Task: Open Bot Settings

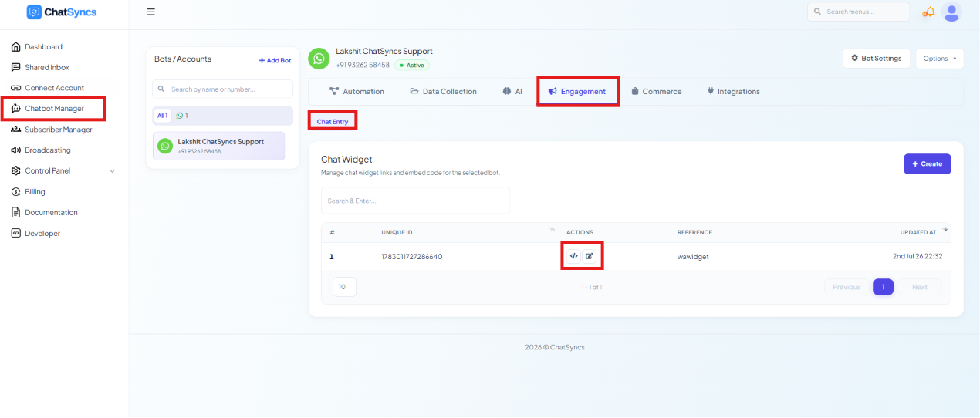Action: [x=877, y=59]
